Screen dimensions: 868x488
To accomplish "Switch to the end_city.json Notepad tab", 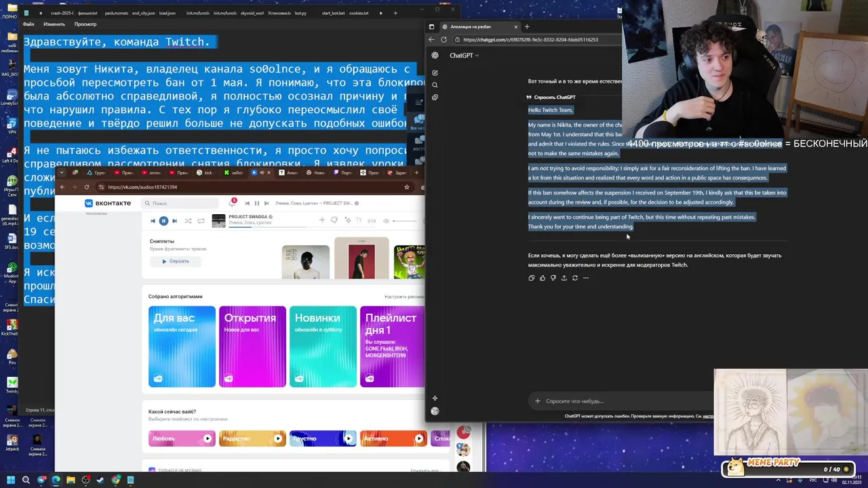I will pyautogui.click(x=143, y=13).
